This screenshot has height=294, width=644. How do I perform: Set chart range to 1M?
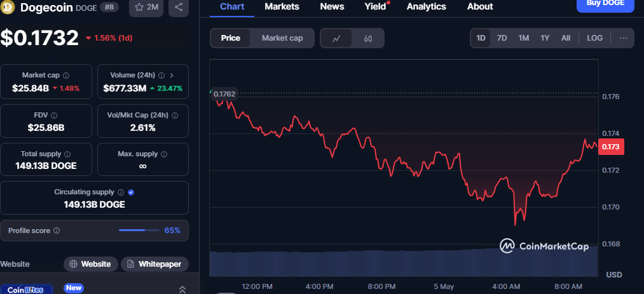tap(523, 38)
